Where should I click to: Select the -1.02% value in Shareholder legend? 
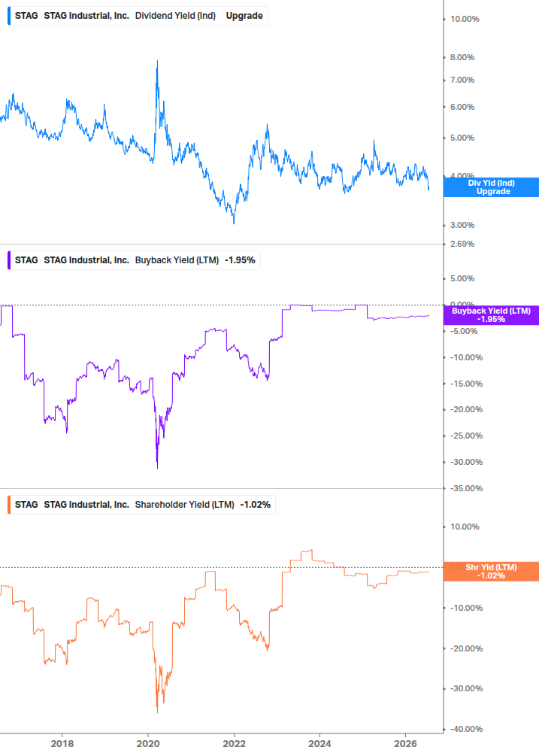click(x=256, y=505)
